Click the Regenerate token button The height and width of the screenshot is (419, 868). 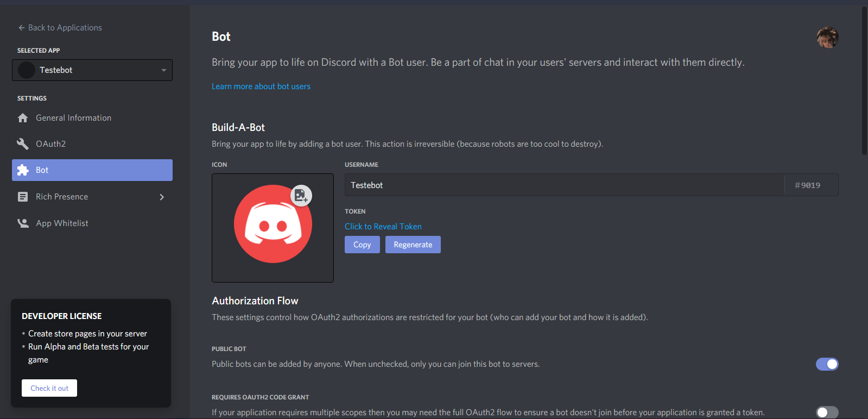click(413, 244)
